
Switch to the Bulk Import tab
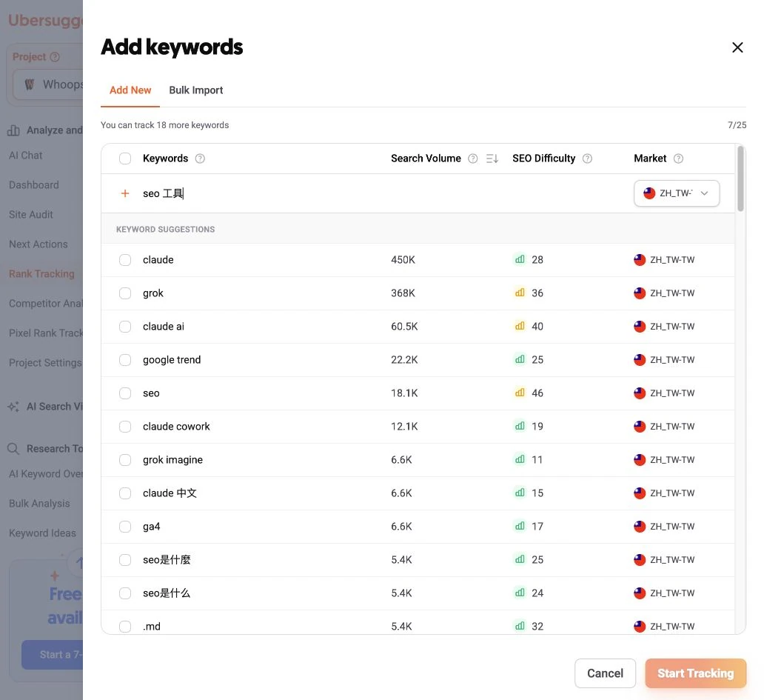click(x=196, y=90)
